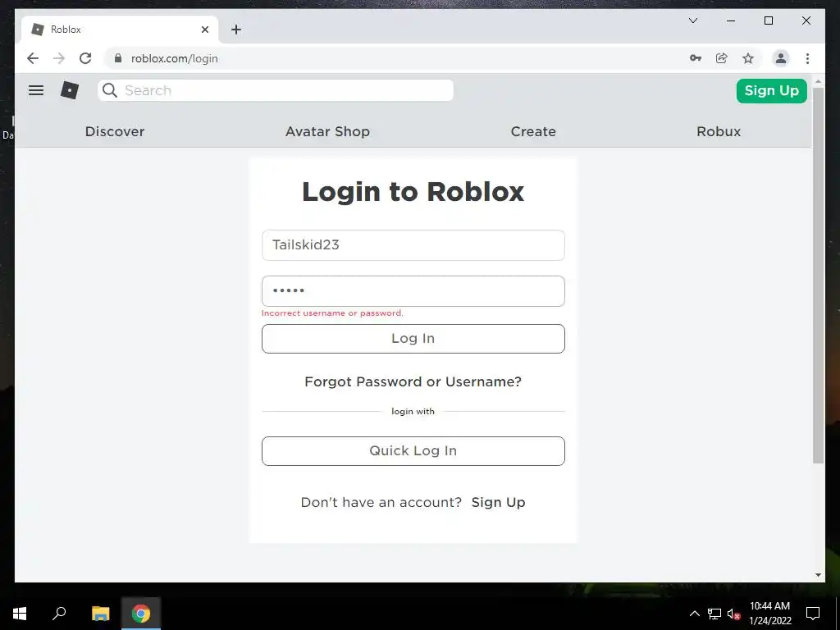Viewport: 840px width, 630px height.
Task: Click the Roblox Search box
Action: [276, 90]
